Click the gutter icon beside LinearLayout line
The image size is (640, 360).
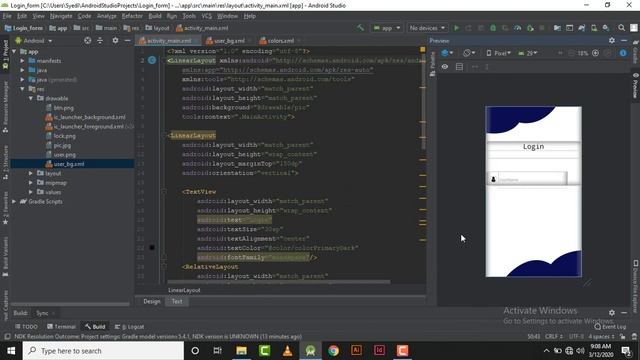(152, 60)
